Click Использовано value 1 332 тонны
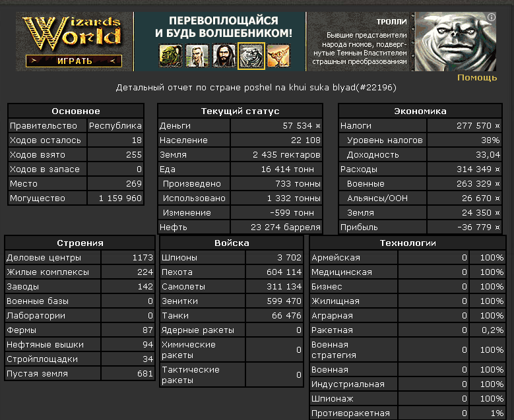This screenshot has width=514, height=420. (x=294, y=198)
